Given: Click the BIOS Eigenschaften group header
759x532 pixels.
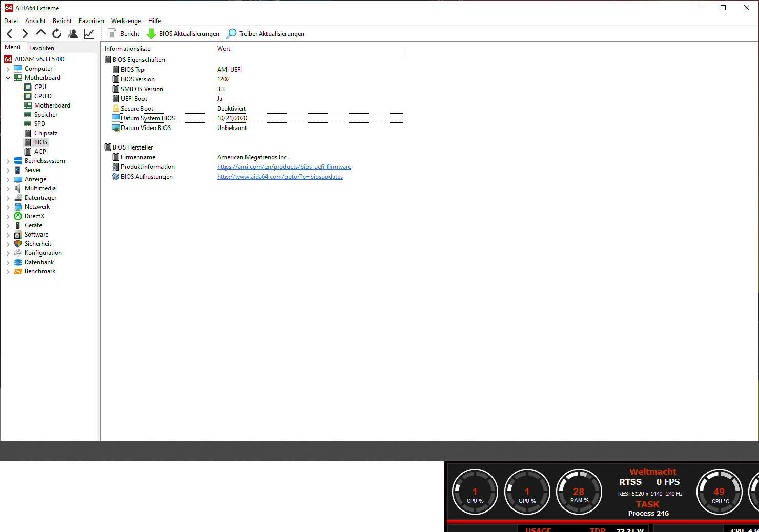Looking at the screenshot, I should [135, 60].
